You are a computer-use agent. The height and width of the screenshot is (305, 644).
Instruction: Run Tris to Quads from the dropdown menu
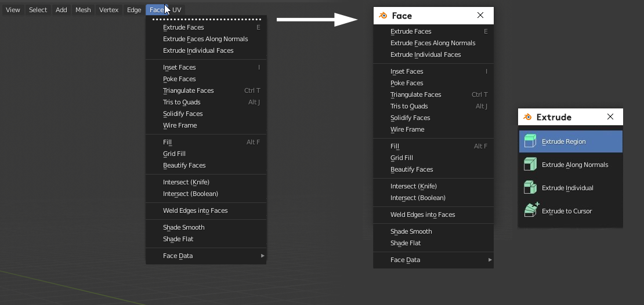point(206,102)
